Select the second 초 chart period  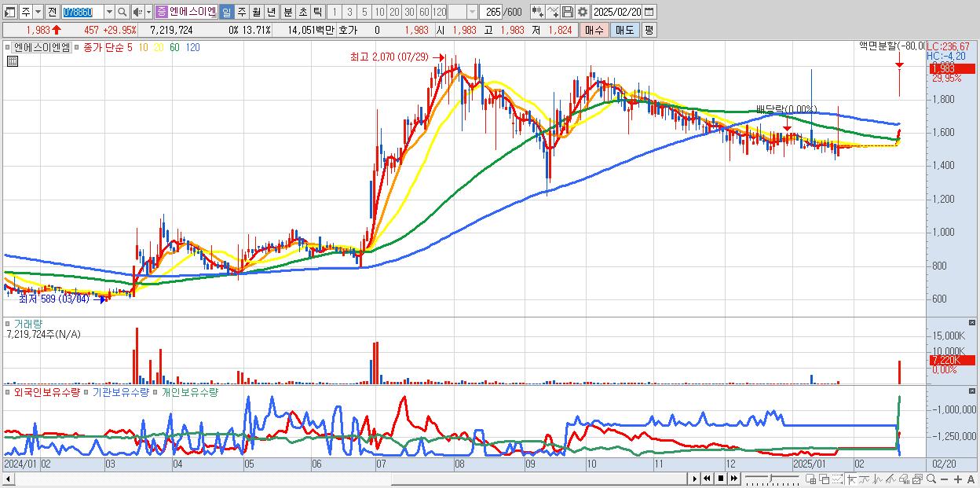[x=303, y=12]
